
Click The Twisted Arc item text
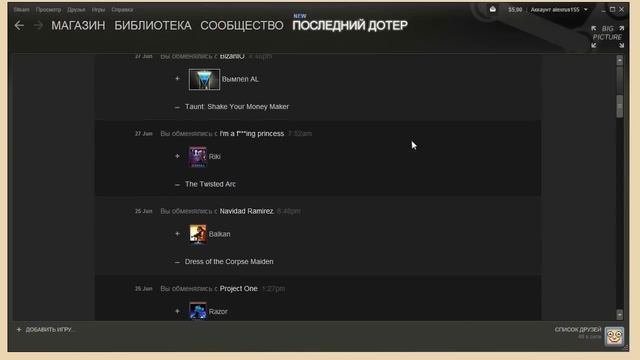(x=210, y=184)
